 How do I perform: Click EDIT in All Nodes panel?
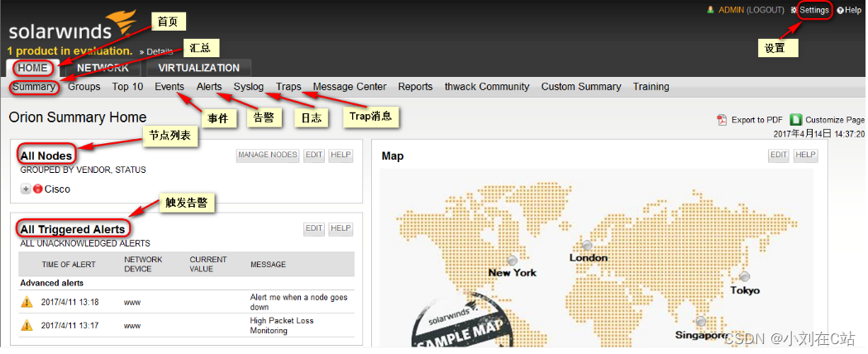(x=314, y=155)
